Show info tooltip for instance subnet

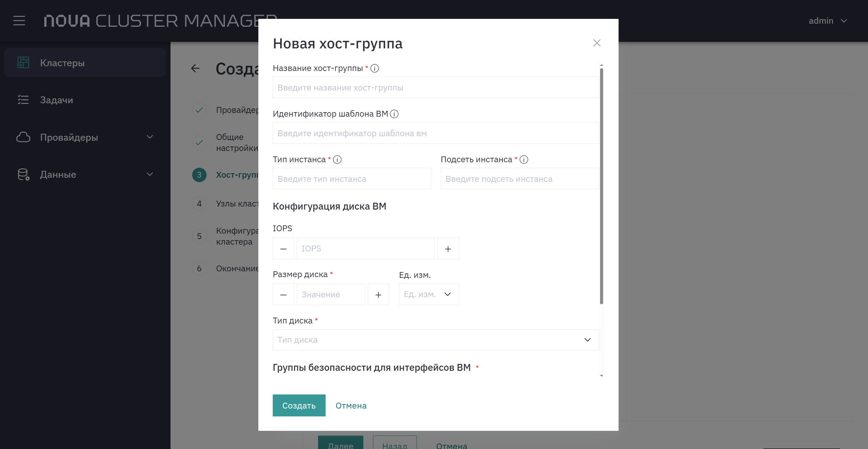[524, 159]
